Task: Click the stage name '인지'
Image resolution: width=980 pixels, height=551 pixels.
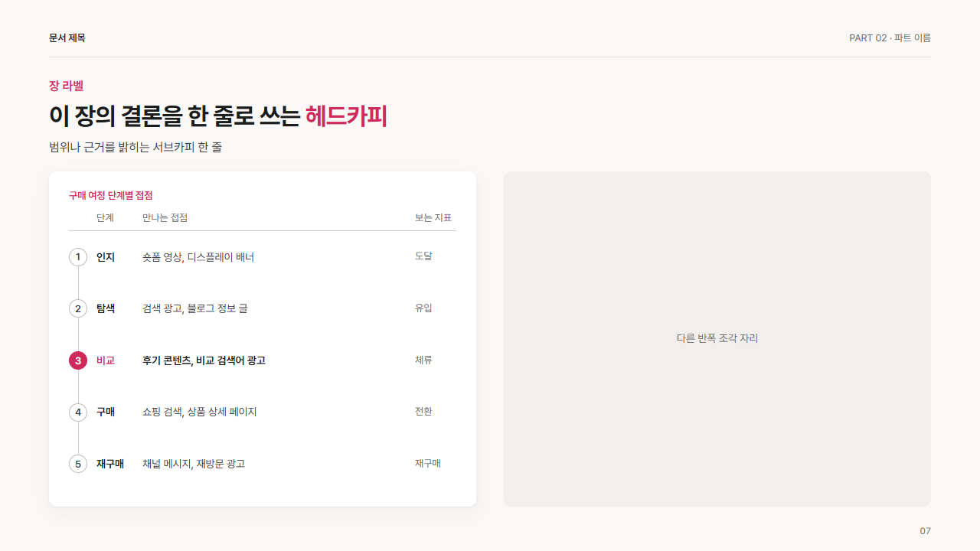Action: pos(106,257)
